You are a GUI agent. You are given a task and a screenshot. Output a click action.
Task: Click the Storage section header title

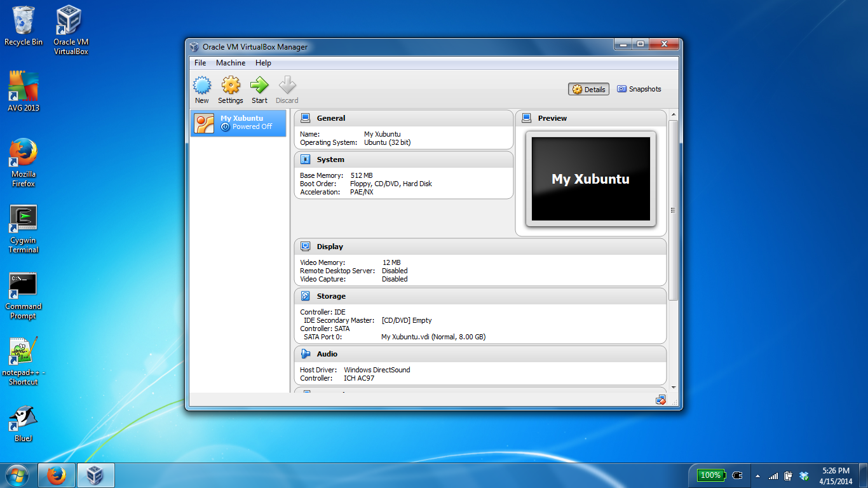[331, 296]
